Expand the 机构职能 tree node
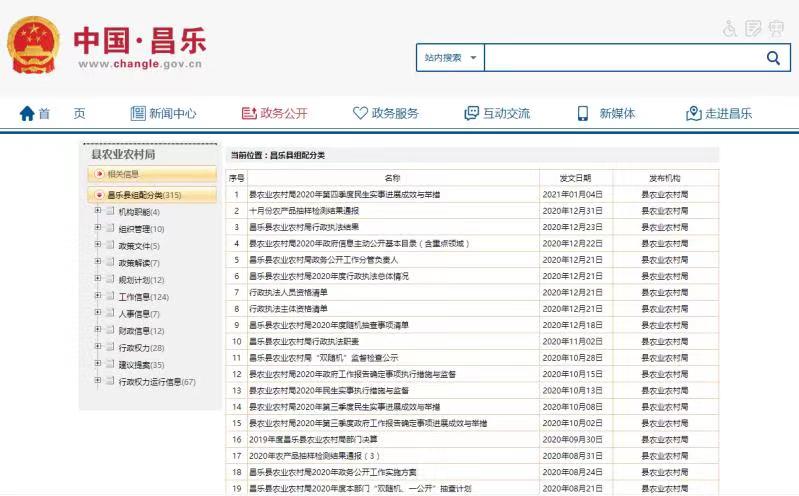The image size is (799, 496). tap(98, 211)
